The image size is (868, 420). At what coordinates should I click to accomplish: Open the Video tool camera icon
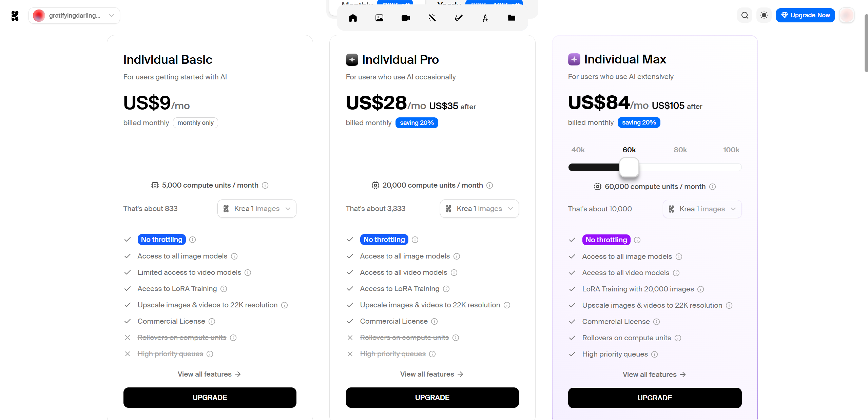[406, 18]
